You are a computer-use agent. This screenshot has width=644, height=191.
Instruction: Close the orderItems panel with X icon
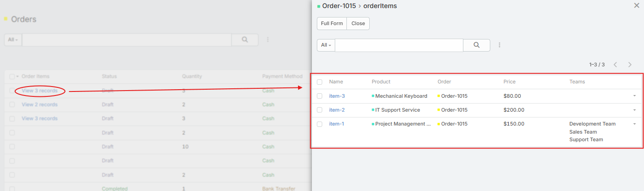(636, 6)
